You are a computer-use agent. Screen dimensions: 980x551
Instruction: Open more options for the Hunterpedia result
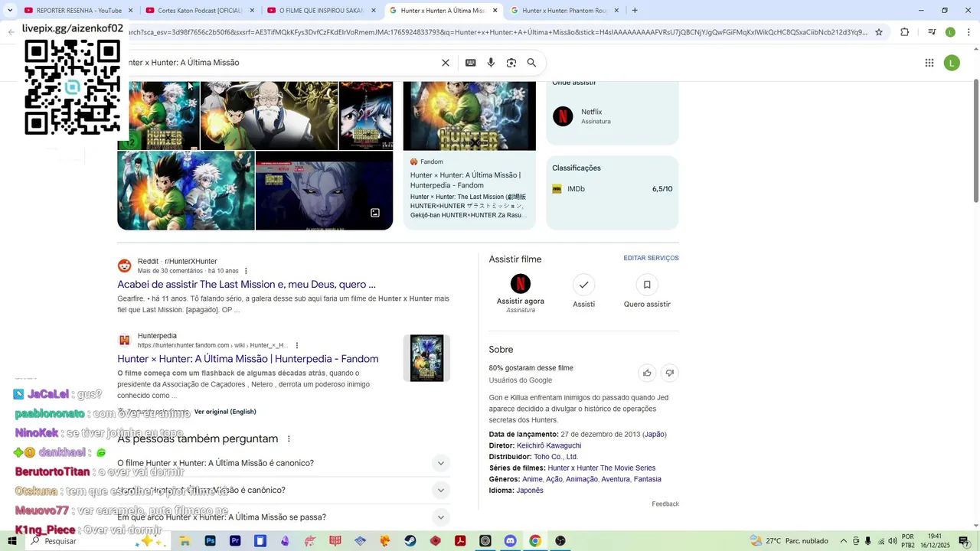297,345
